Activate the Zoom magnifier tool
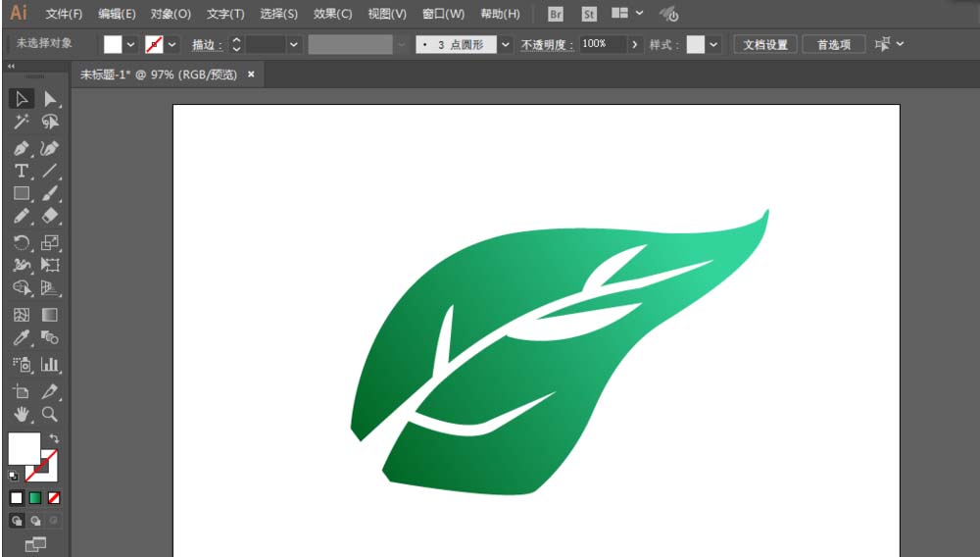The width and height of the screenshot is (980, 557). click(x=50, y=414)
